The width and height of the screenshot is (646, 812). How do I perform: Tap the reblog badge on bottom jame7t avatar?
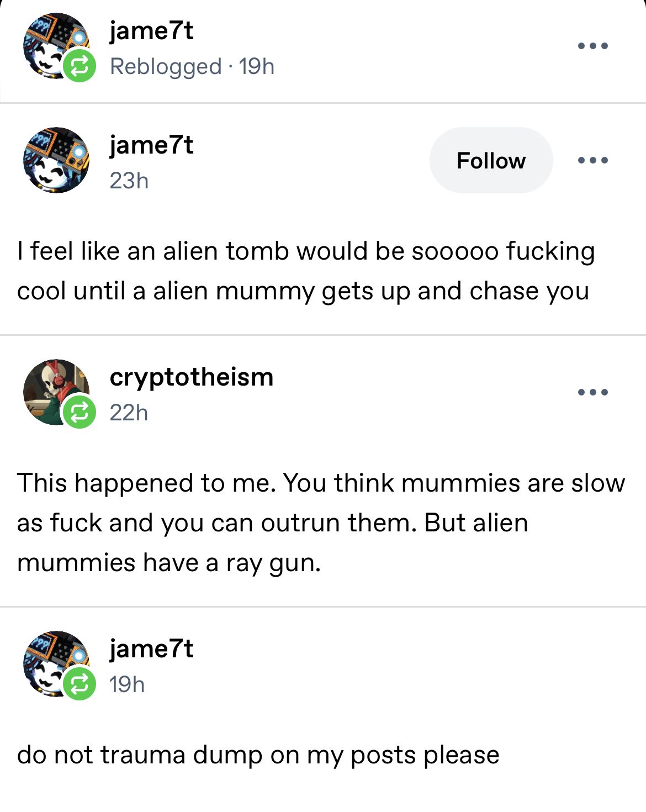(80, 684)
